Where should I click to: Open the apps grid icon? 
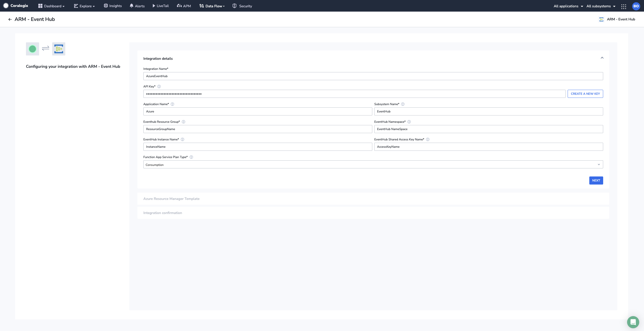[x=624, y=6]
